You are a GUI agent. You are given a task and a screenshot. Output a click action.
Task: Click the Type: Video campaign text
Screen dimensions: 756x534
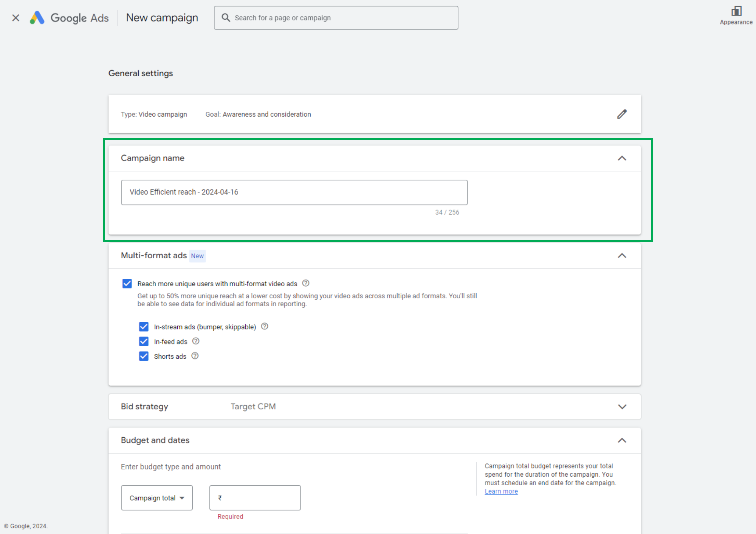pos(154,114)
